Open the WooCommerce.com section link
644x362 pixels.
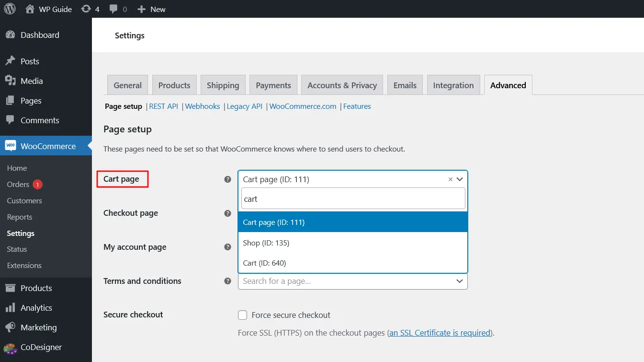click(x=303, y=106)
